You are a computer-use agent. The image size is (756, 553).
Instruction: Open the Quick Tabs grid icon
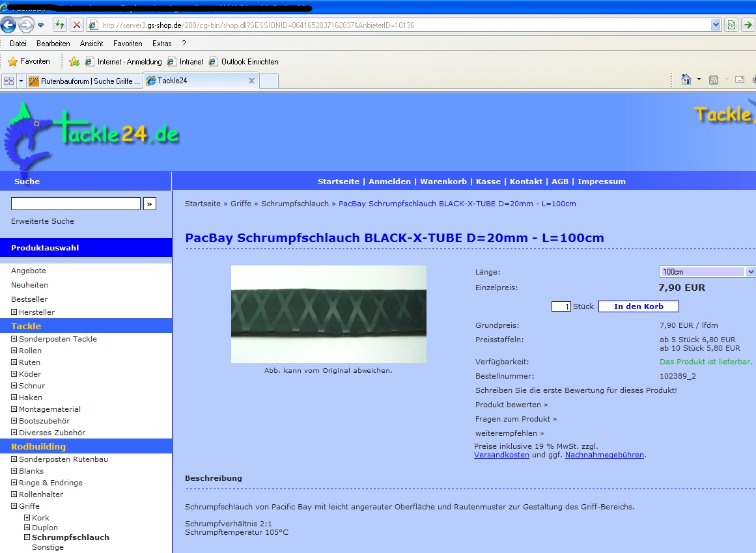click(8, 81)
